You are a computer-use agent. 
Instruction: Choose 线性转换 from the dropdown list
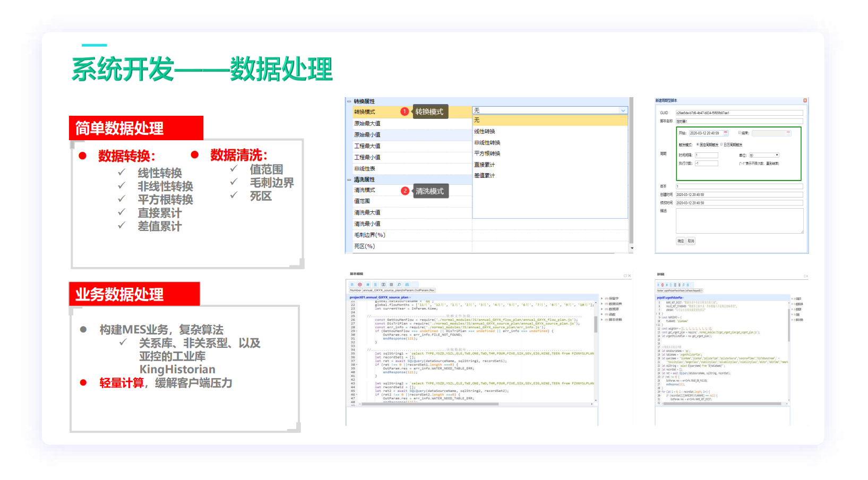pos(484,131)
